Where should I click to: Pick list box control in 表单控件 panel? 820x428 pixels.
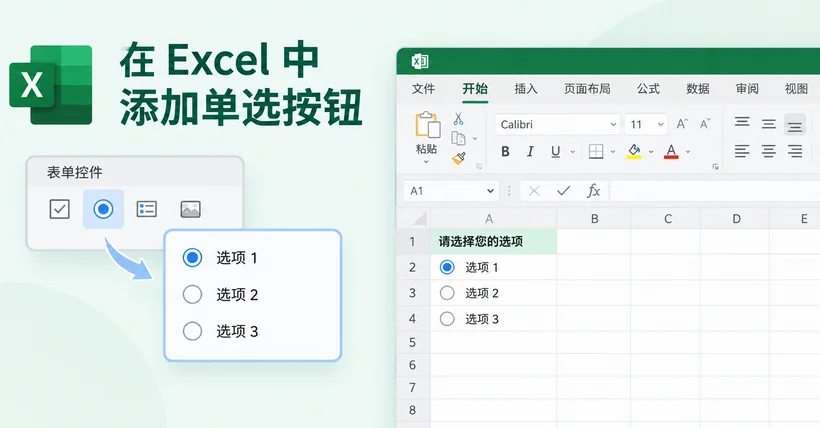(x=146, y=209)
